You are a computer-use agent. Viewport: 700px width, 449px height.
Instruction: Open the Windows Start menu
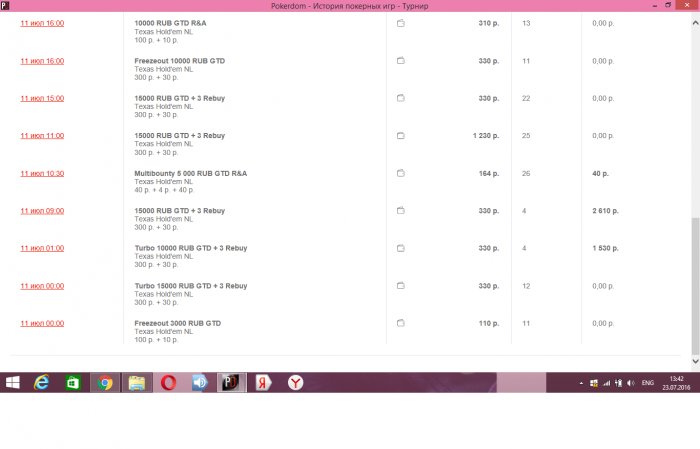point(12,382)
